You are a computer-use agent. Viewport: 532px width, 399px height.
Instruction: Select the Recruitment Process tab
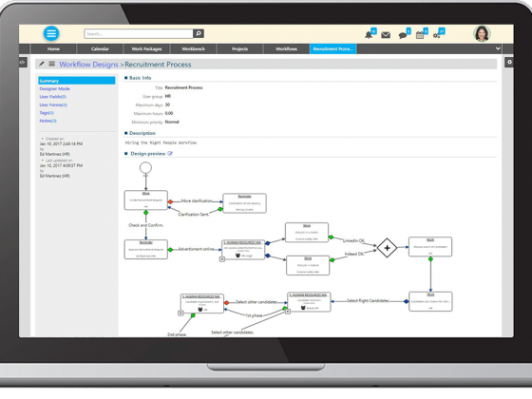click(332, 48)
